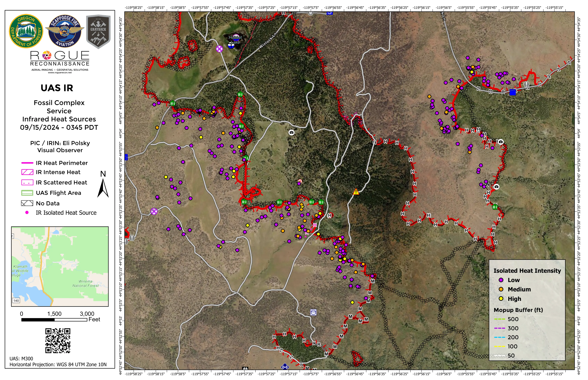
Task: Click the 'UAS Flight Area' legend label
Action: pos(59,193)
